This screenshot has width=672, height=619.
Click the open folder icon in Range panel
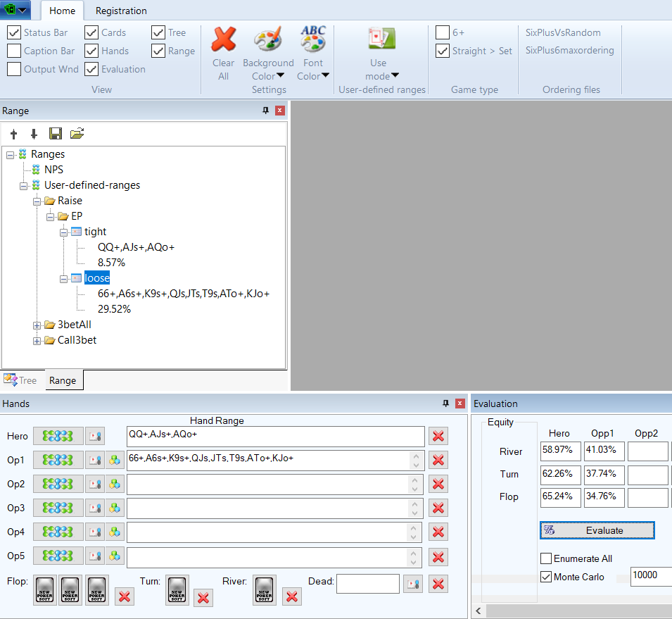pyautogui.click(x=77, y=134)
